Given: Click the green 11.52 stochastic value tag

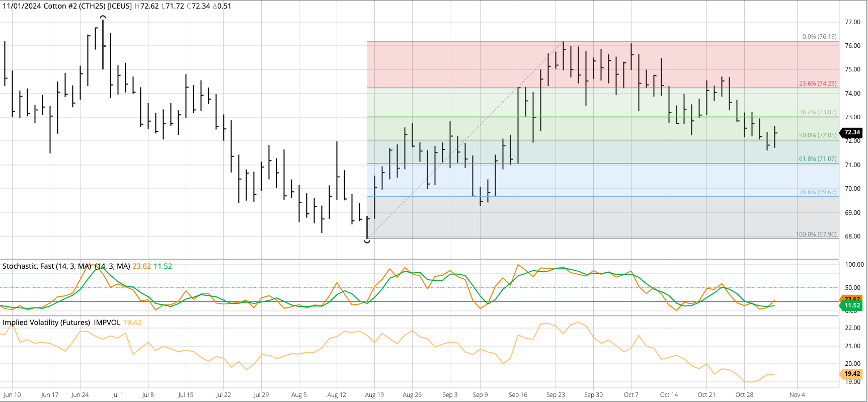Looking at the screenshot, I should (x=852, y=305).
